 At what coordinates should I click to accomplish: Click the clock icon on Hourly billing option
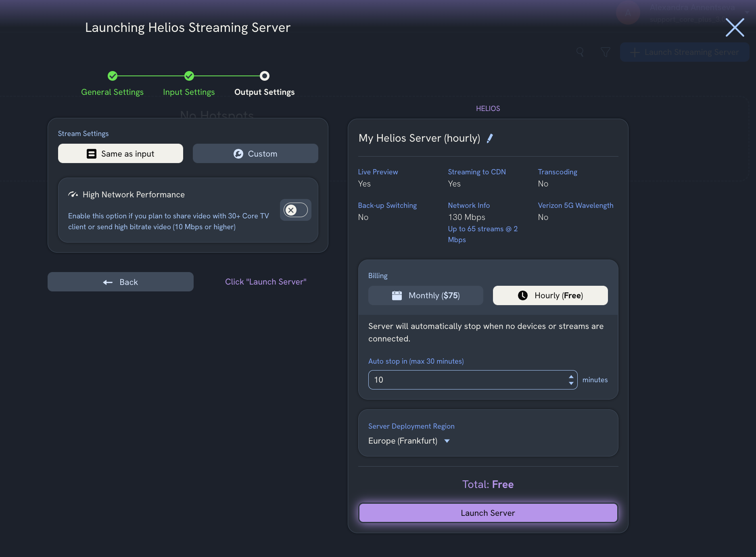tap(523, 295)
